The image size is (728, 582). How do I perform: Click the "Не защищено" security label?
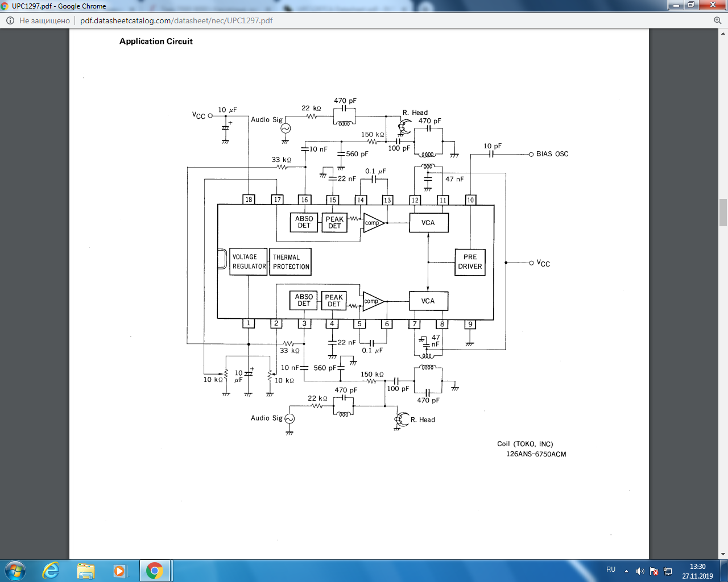(44, 20)
